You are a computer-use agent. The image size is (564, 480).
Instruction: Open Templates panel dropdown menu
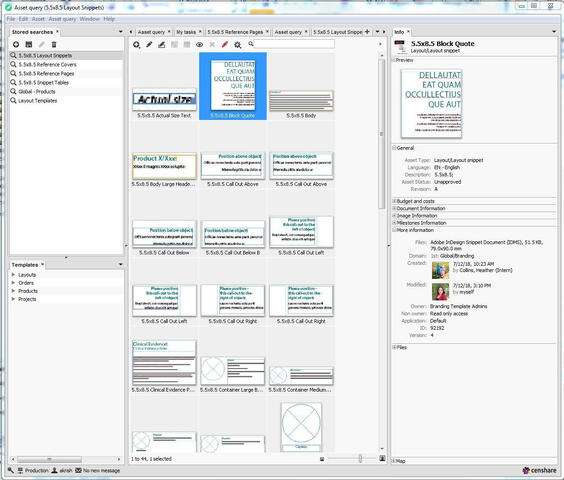pyautogui.click(x=120, y=264)
